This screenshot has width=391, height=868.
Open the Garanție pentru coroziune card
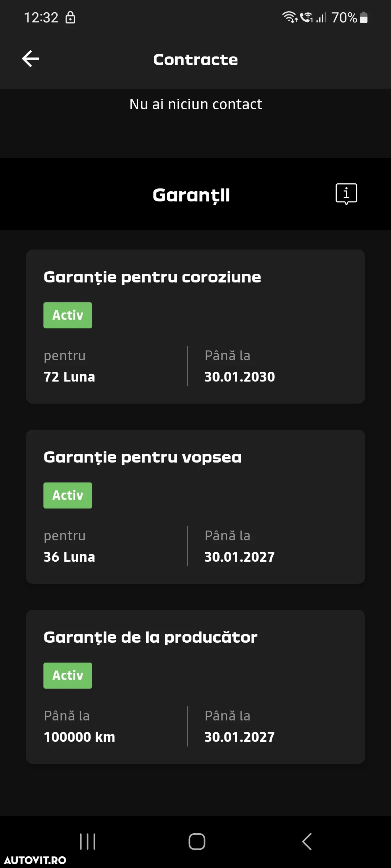[x=195, y=327]
